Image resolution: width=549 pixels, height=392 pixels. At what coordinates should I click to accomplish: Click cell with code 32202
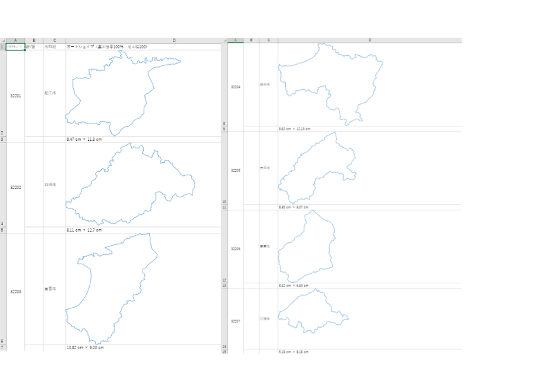click(15, 187)
